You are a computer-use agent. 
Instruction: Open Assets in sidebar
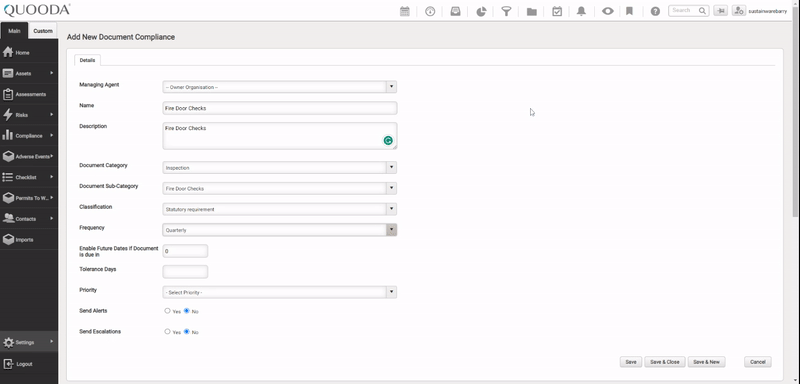tap(29, 73)
